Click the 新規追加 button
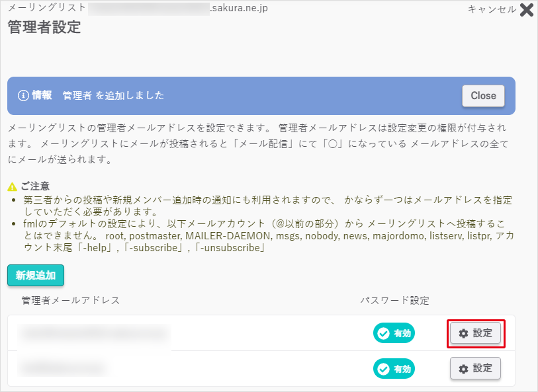 (35, 276)
